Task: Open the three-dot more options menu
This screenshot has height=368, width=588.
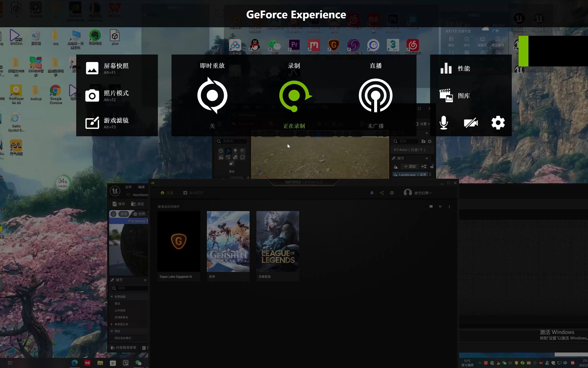Action: tap(449, 207)
